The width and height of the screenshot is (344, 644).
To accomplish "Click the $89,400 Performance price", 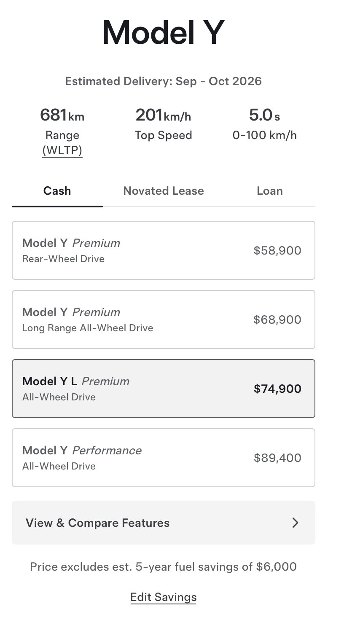I will pyautogui.click(x=277, y=458).
